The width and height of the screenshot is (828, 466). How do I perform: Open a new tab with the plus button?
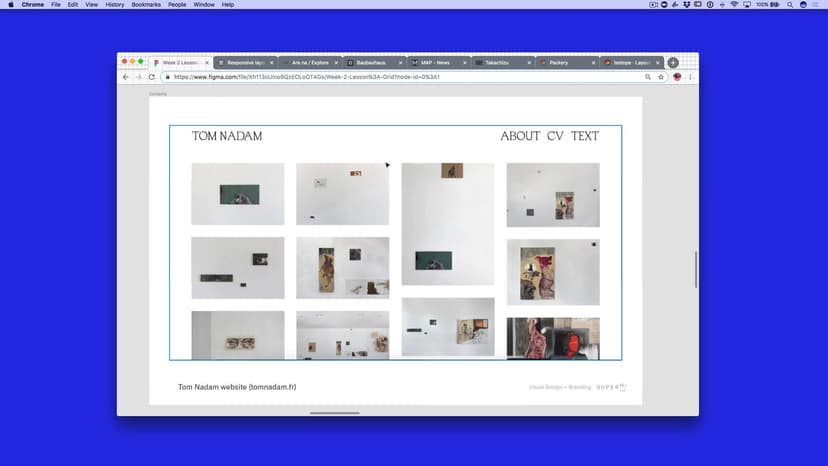click(673, 62)
